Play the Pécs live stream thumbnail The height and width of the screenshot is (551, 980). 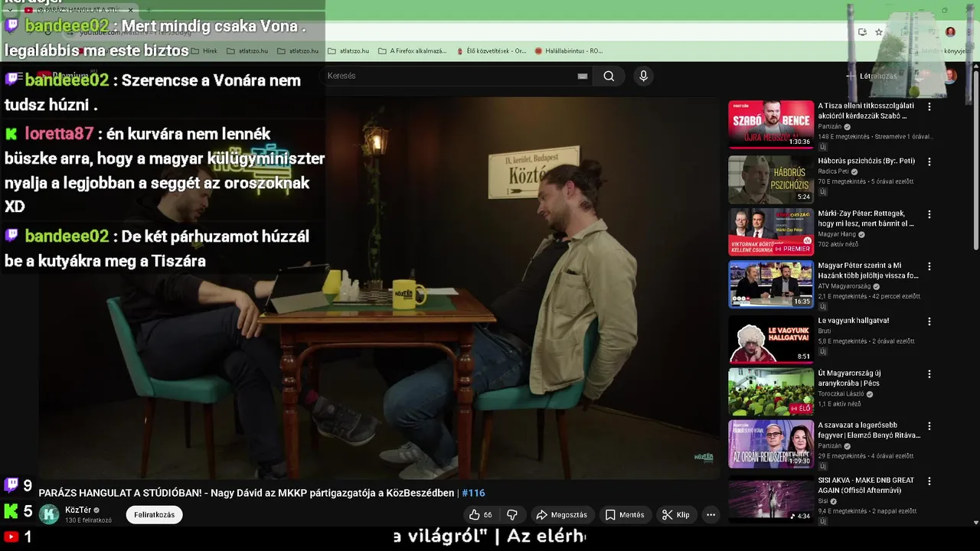coord(771,391)
